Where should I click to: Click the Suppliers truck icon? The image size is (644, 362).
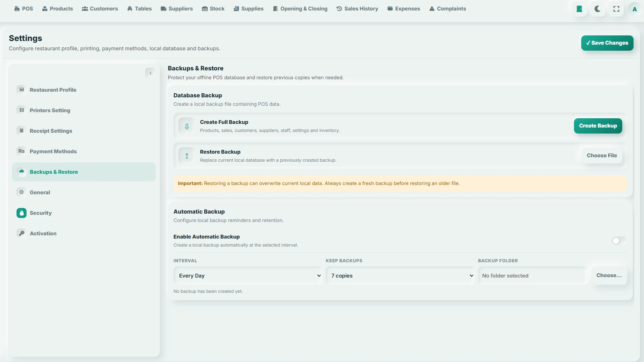[163, 8]
